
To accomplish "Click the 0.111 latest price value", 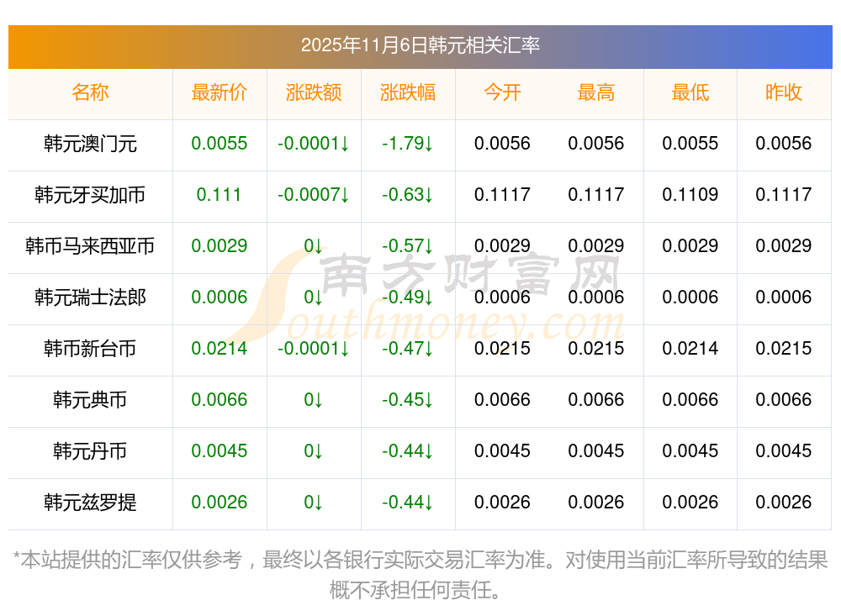I will (220, 195).
